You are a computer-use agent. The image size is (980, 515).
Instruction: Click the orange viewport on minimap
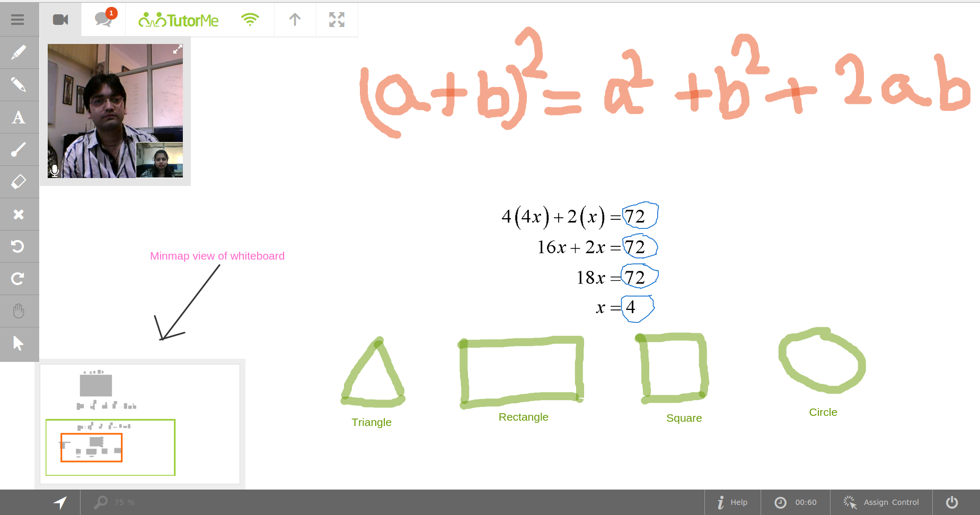(x=92, y=448)
